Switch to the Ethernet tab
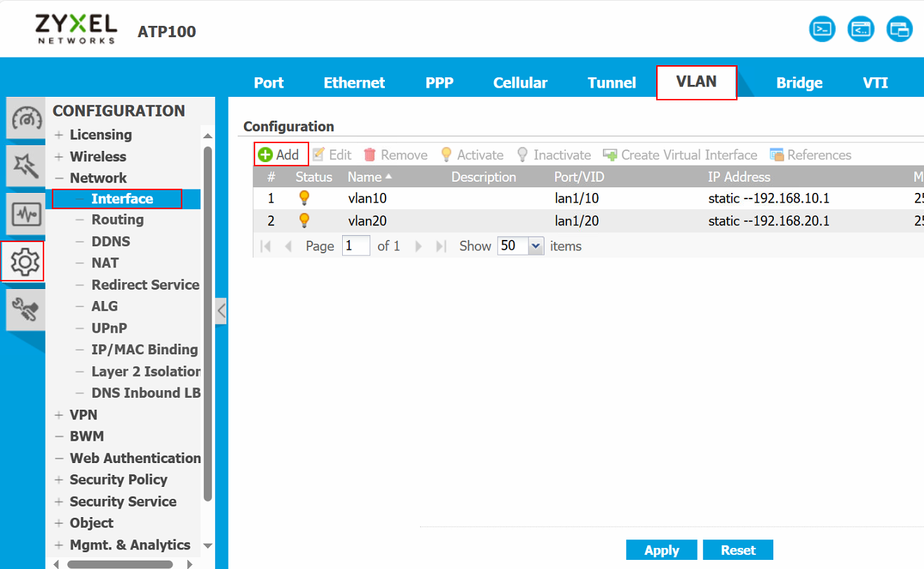 click(354, 83)
